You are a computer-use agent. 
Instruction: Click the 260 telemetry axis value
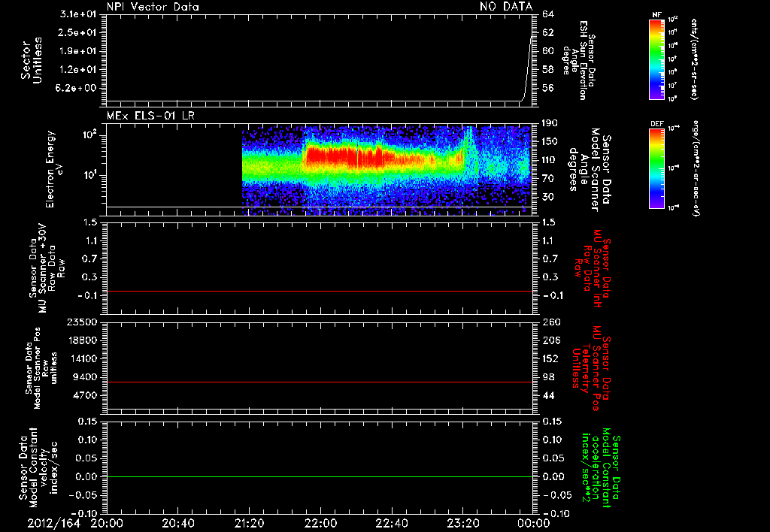tap(550, 322)
